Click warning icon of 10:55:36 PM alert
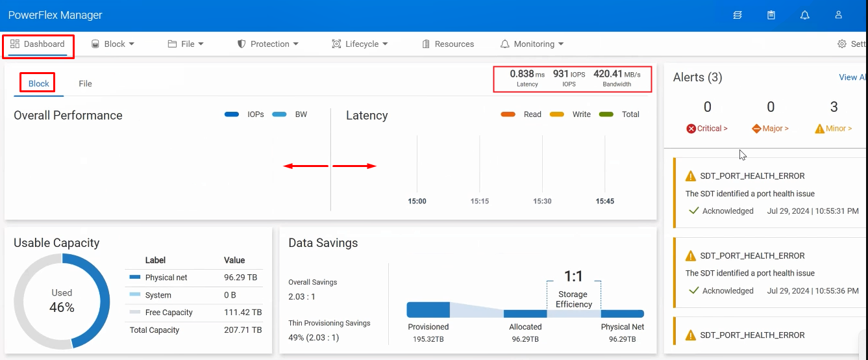 pos(691,256)
